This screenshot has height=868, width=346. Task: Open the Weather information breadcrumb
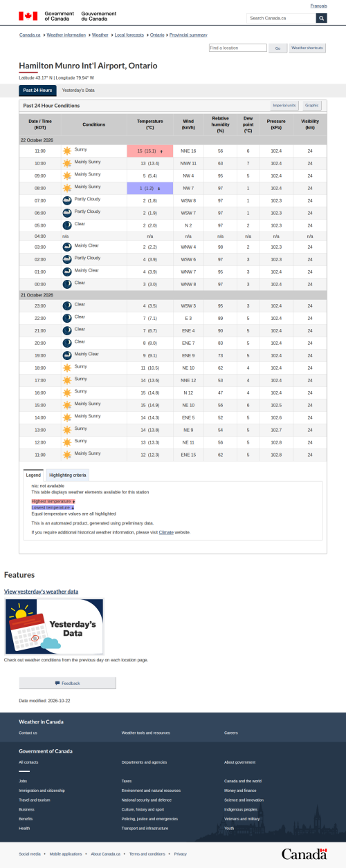coord(66,35)
